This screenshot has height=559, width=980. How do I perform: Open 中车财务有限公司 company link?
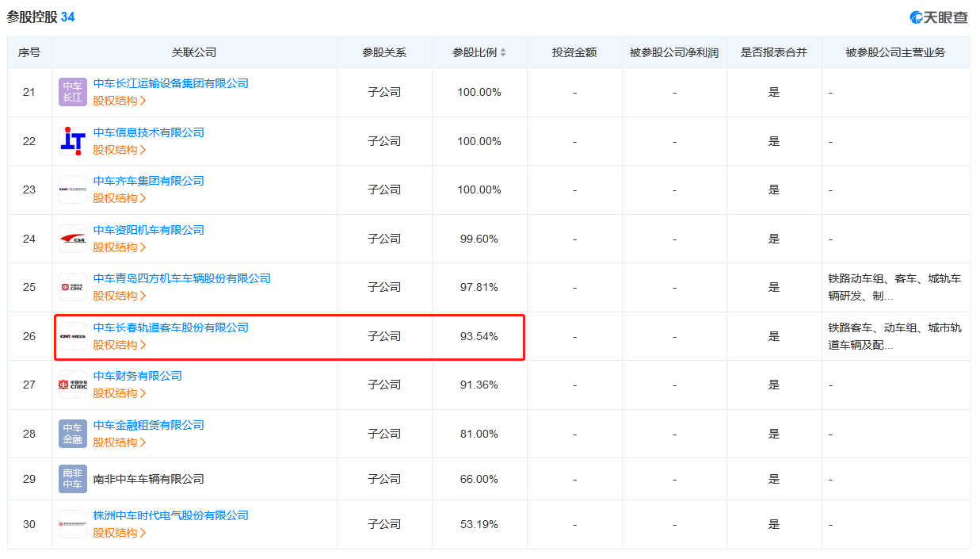coord(138,376)
